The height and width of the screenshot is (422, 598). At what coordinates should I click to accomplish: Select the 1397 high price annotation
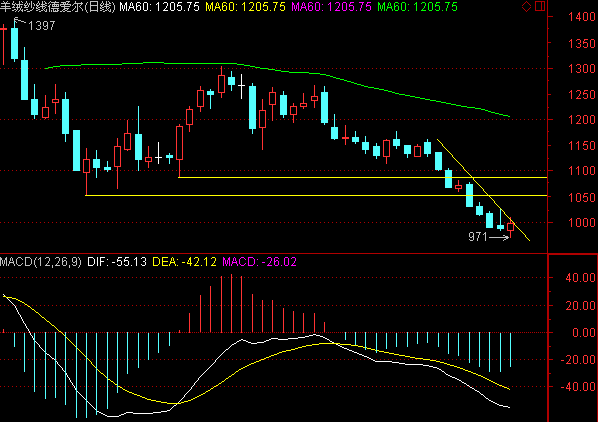point(42,26)
